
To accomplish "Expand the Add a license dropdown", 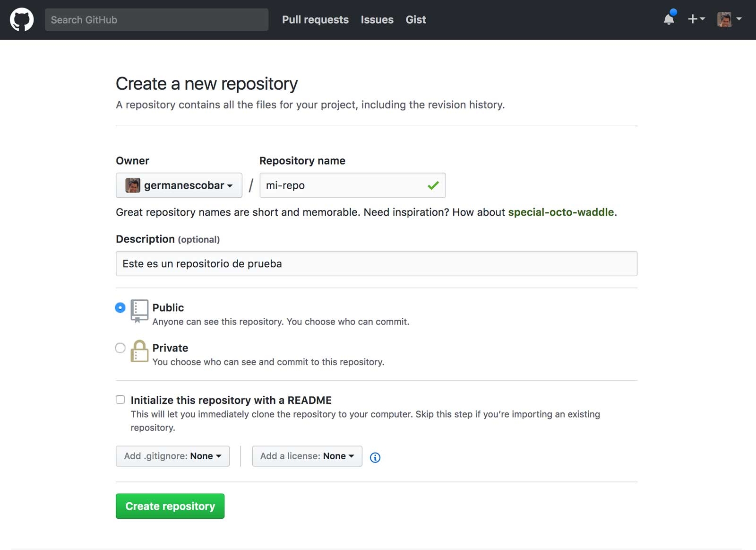I will tap(307, 456).
